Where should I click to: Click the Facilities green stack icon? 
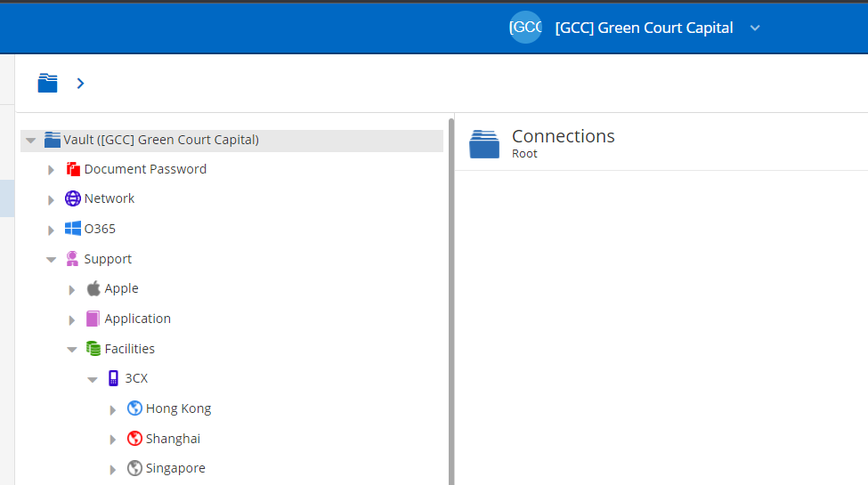(x=93, y=348)
